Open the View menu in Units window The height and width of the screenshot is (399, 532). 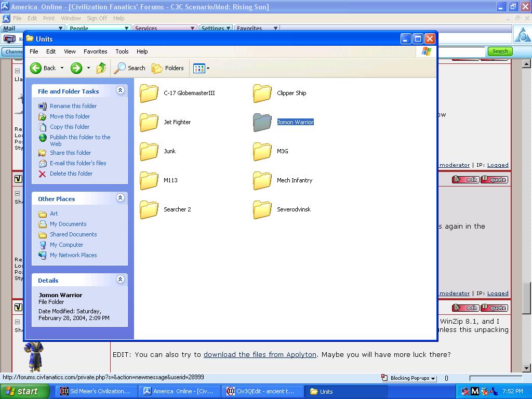pyautogui.click(x=70, y=51)
